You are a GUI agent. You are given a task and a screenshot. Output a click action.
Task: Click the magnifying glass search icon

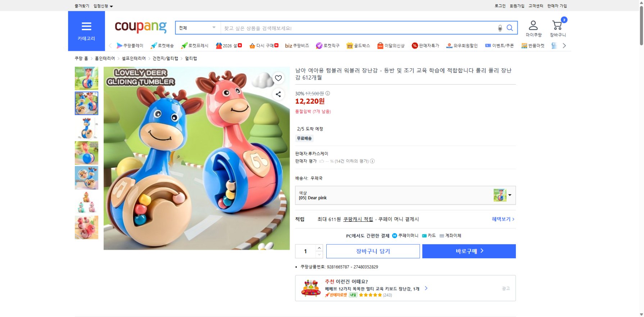click(510, 28)
